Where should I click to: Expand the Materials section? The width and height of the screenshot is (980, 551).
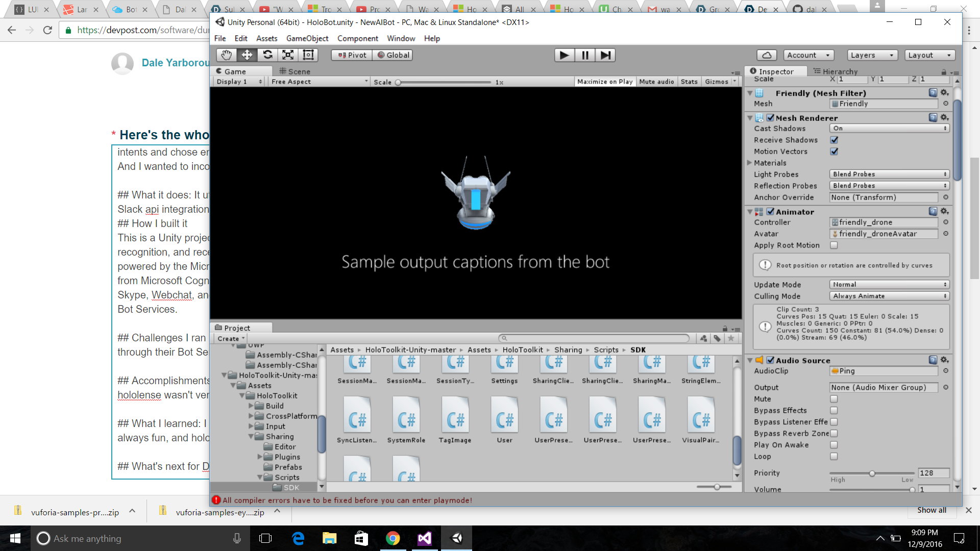pos(750,163)
